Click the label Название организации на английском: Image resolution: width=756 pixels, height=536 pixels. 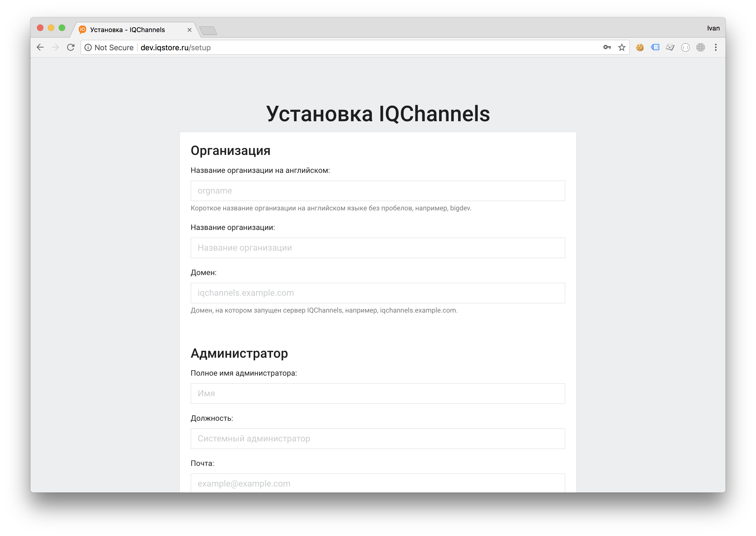[260, 170]
